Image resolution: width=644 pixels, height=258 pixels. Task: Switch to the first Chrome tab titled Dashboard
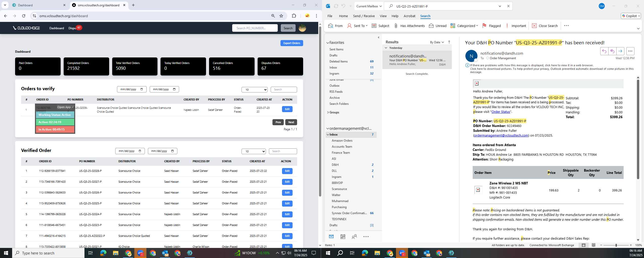[x=39, y=5]
